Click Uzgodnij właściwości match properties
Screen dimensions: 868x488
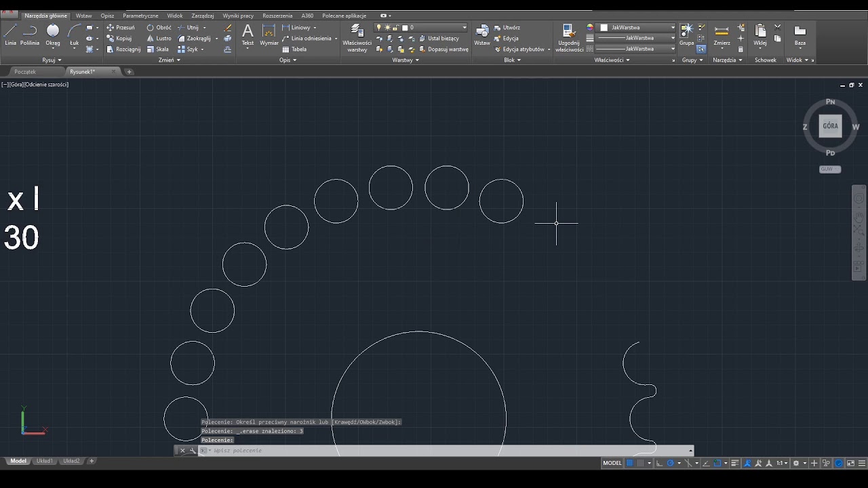point(569,38)
